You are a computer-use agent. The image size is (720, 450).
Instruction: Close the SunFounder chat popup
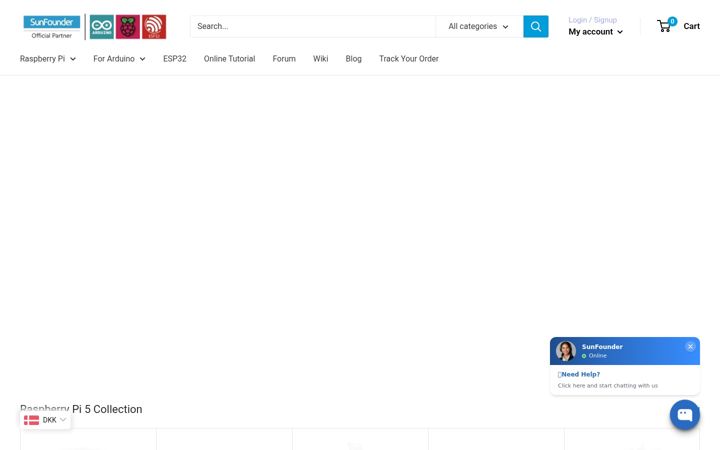click(x=690, y=347)
